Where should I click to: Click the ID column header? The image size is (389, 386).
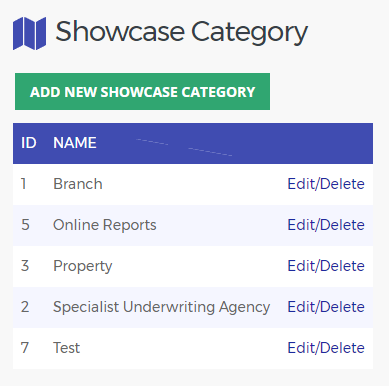click(29, 143)
